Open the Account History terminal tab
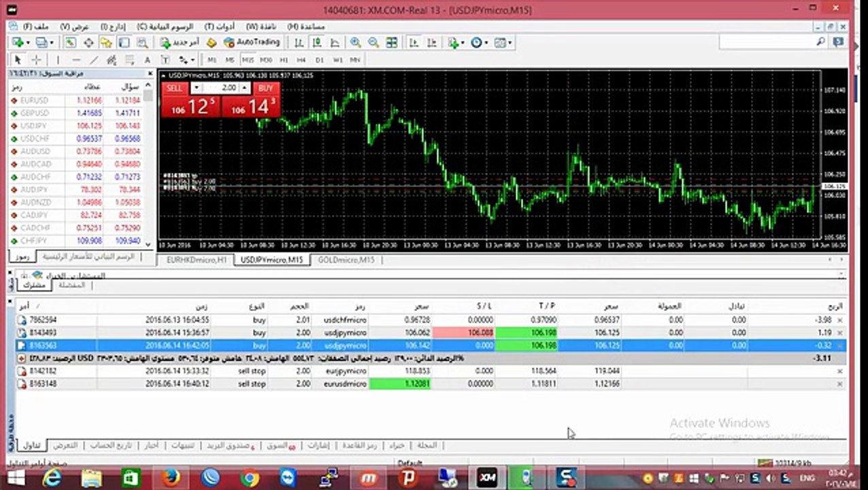 tap(111, 445)
